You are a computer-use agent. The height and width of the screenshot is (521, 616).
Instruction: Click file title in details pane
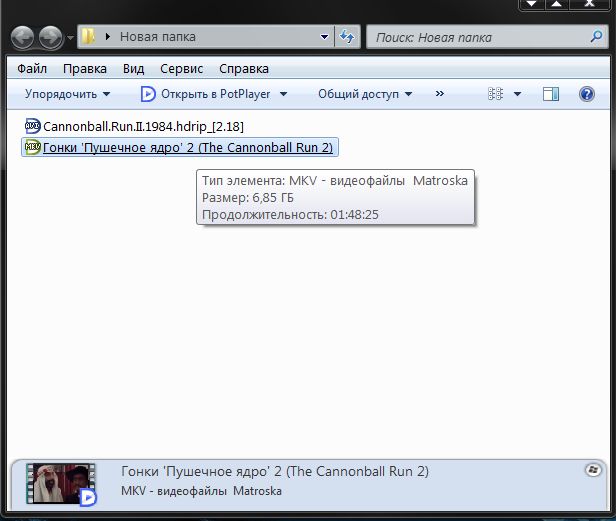point(275,471)
